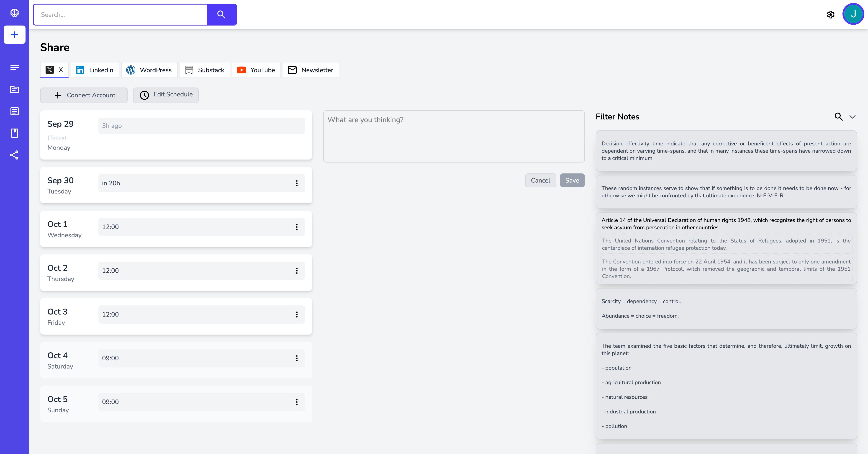868x454 pixels.
Task: Click the blue search magnifier button
Action: [221, 15]
